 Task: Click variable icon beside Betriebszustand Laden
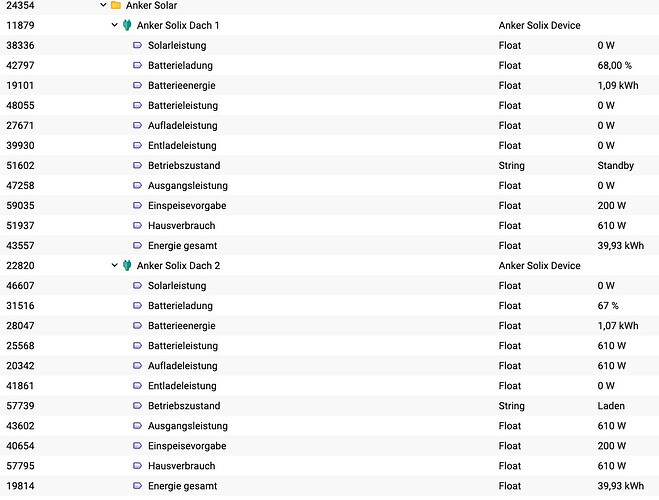137,406
